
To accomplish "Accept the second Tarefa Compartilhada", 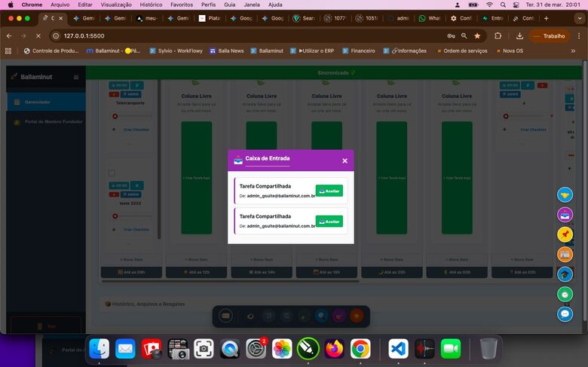I will [329, 221].
